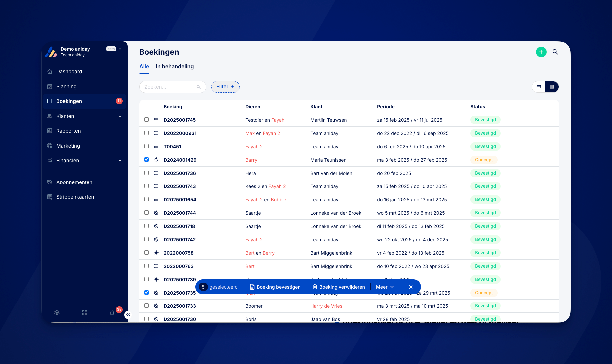The height and width of the screenshot is (364, 612).
Task: Open the search magnifier in header
Action: (x=555, y=52)
